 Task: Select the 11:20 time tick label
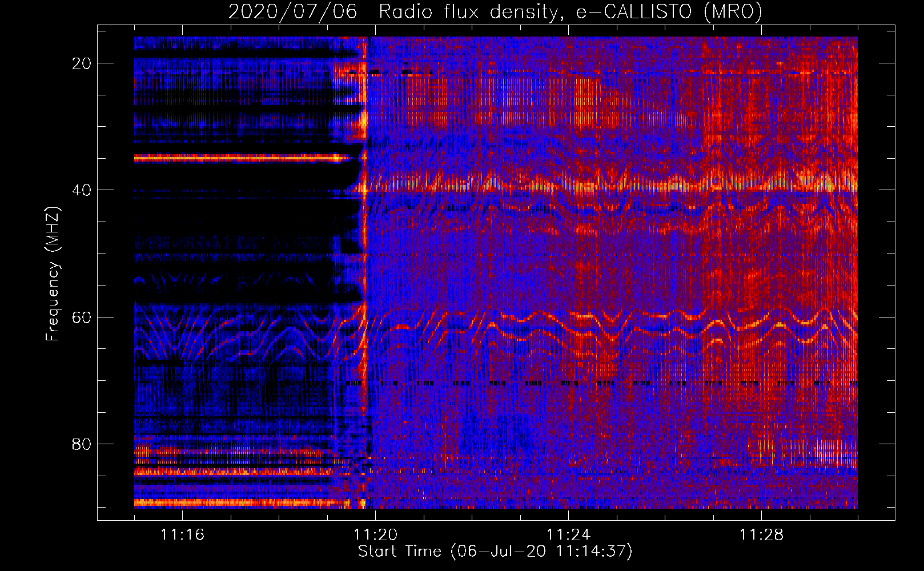coord(375,535)
